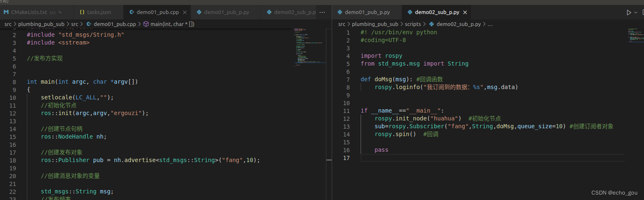Screen dimensions: 644x200
Task: Click the 'if __name__=="__main__":' line
Action: [x=402, y=111]
